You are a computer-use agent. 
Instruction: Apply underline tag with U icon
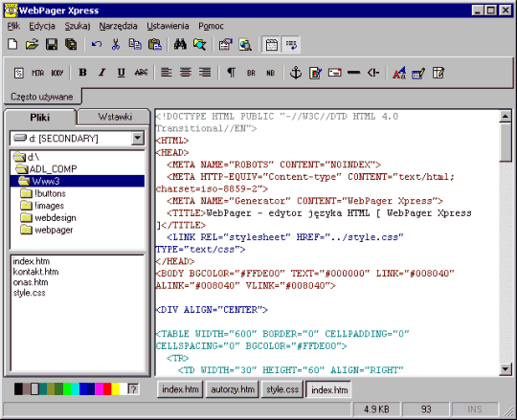coord(122,73)
